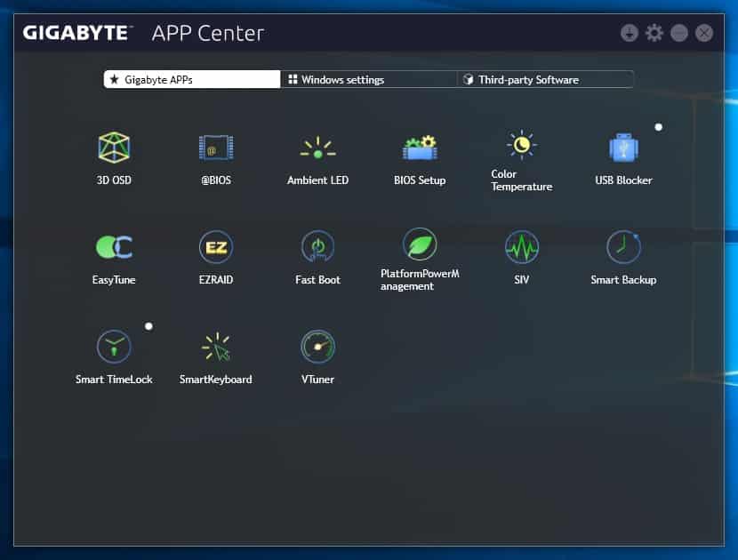Open the Third-party Software tab
This screenshot has height=560, width=738.
point(545,79)
